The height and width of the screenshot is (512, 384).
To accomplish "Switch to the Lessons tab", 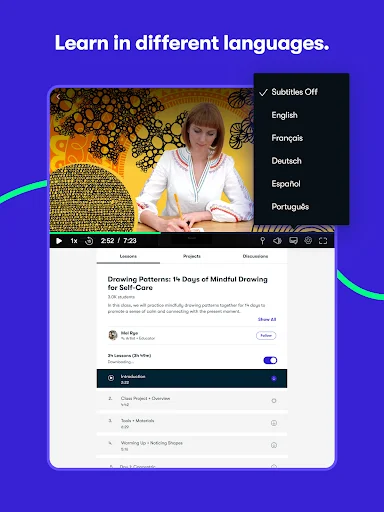I will (x=128, y=256).
